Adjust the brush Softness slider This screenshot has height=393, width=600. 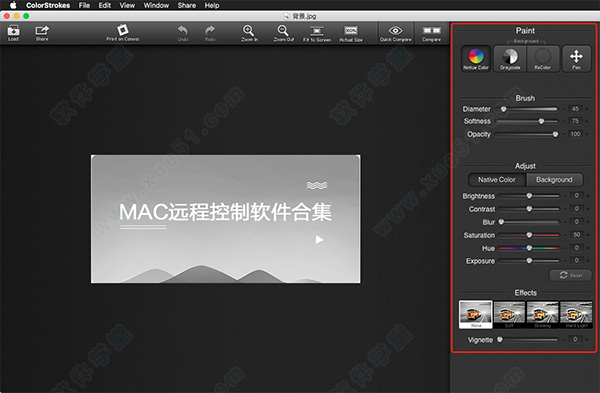coord(527,121)
